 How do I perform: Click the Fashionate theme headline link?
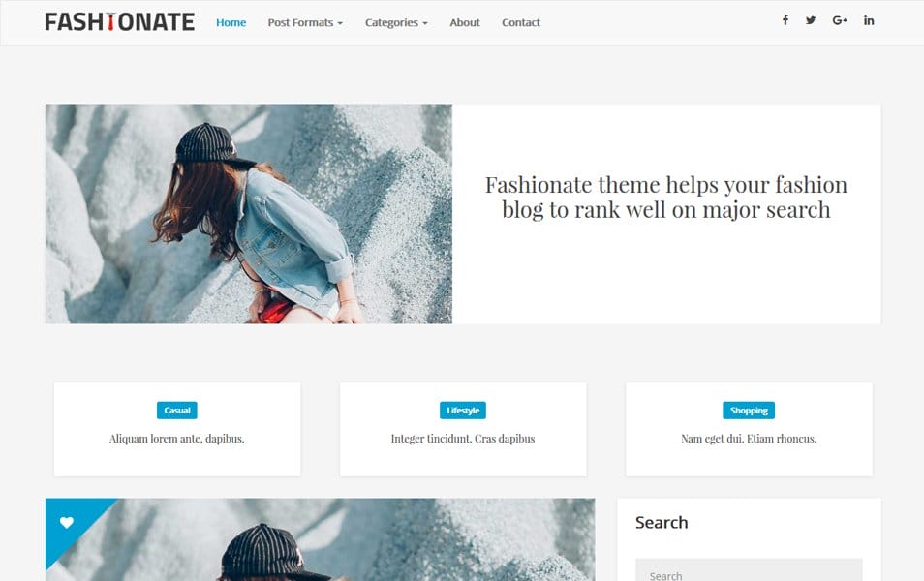point(666,196)
